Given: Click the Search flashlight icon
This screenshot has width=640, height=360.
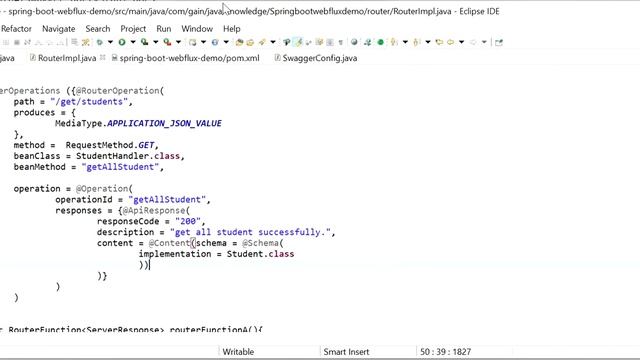Looking at the screenshot, I should [262, 42].
